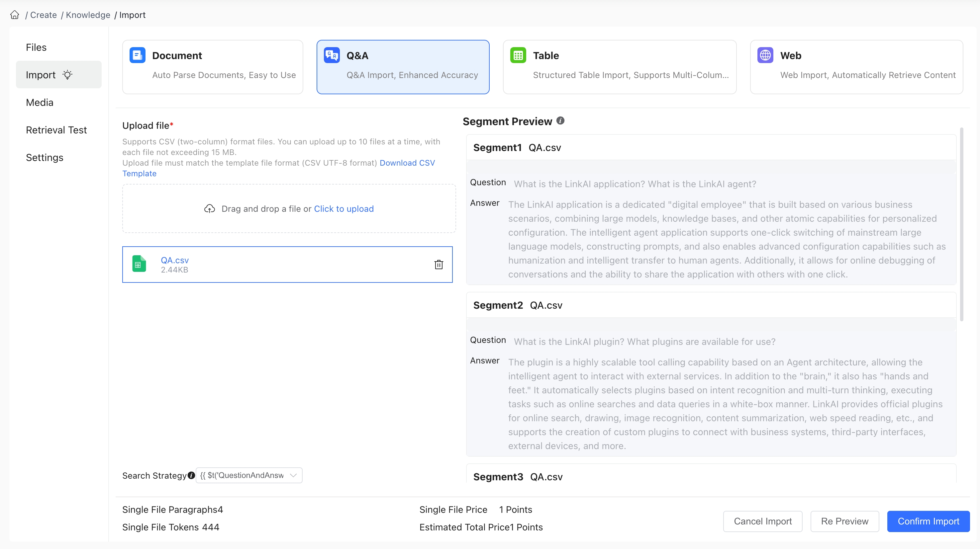The image size is (980, 549).
Task: Click lightbulb icon next to Import
Action: click(67, 75)
